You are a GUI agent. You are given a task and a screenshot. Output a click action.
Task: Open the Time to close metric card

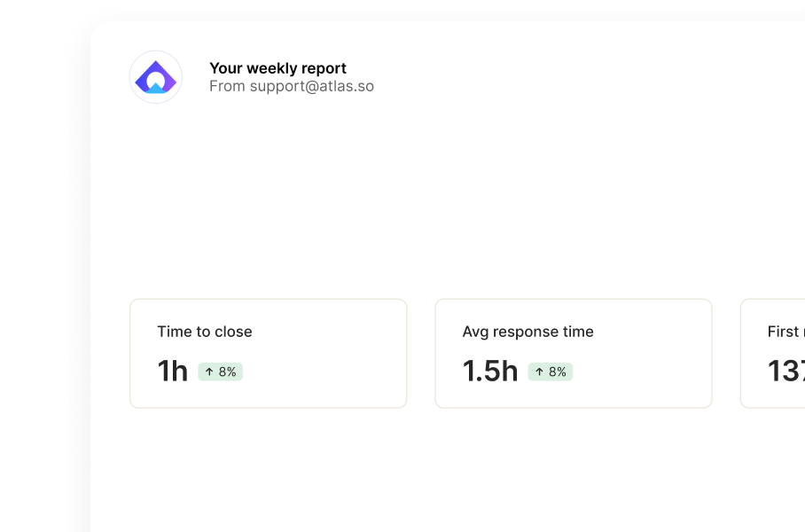[x=268, y=353]
